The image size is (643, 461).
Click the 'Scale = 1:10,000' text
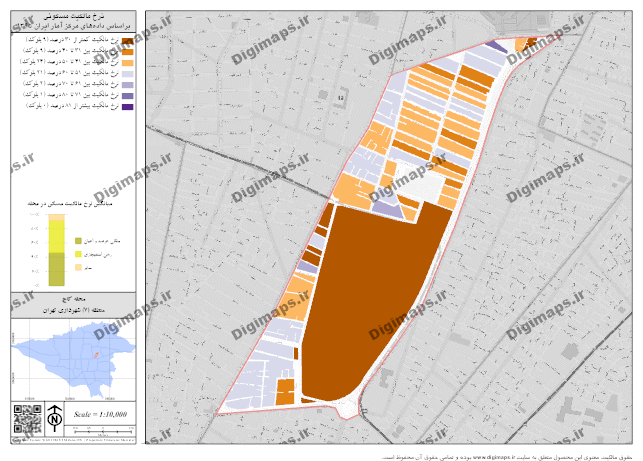(x=100, y=414)
